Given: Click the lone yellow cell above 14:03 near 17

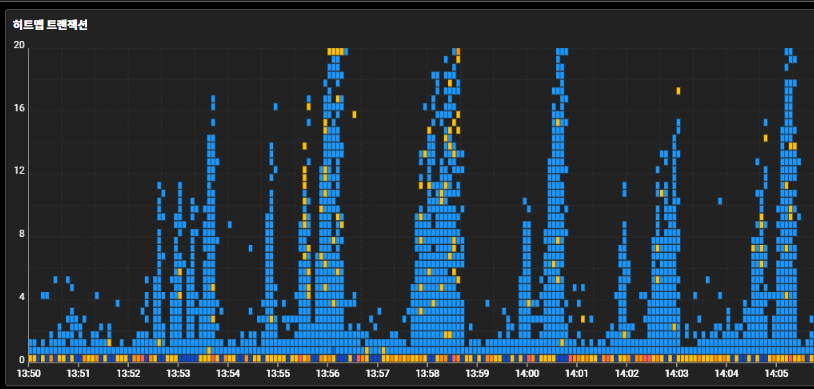Looking at the screenshot, I should point(678,91).
